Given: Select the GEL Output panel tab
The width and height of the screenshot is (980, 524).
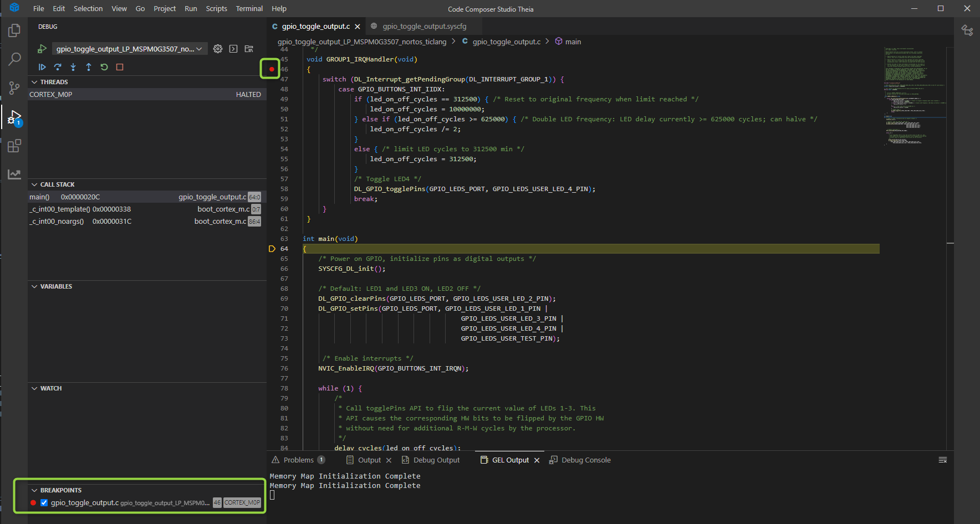Looking at the screenshot, I should (509, 460).
